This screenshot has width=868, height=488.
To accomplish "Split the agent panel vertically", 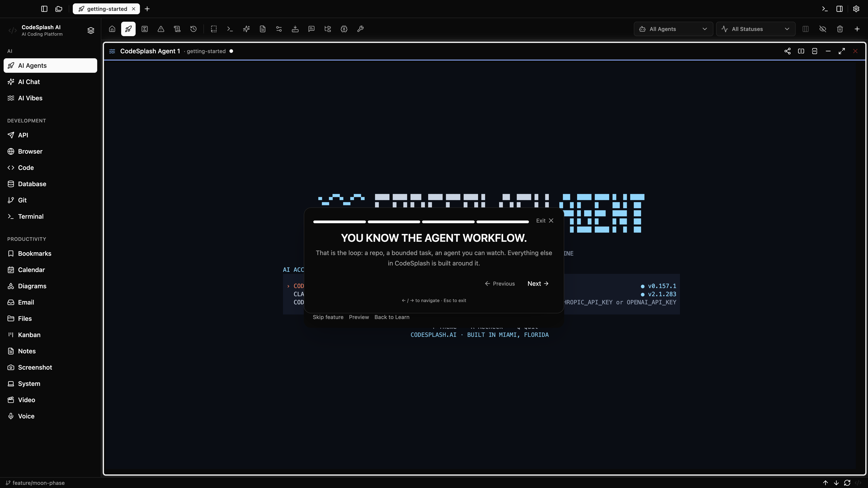I will click(801, 51).
